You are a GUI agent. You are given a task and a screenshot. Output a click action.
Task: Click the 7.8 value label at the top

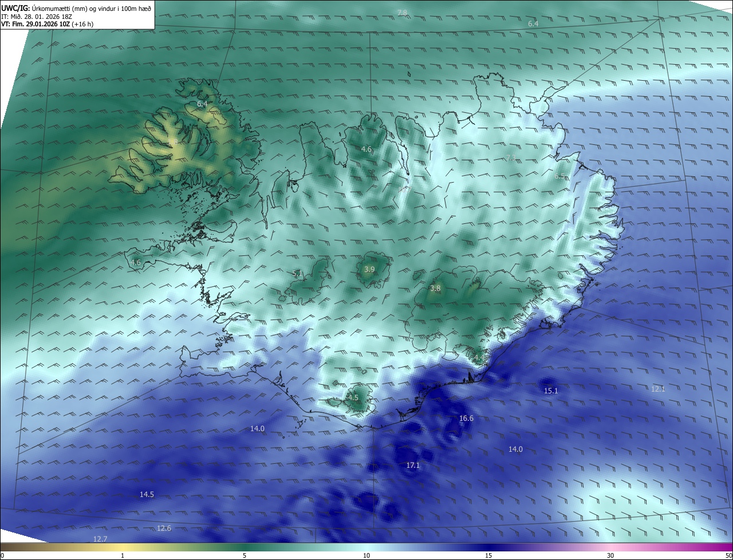402,13
